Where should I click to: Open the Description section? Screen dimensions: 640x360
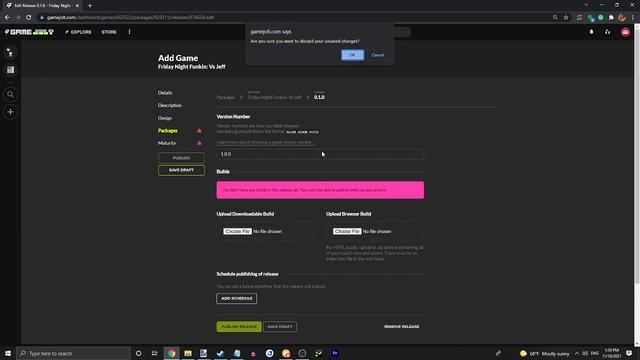coord(170,105)
